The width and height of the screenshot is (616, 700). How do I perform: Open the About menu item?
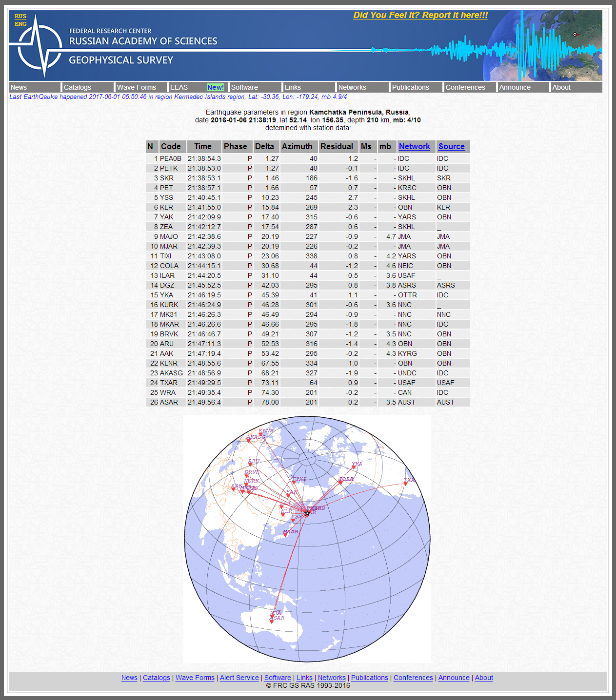coord(561,87)
